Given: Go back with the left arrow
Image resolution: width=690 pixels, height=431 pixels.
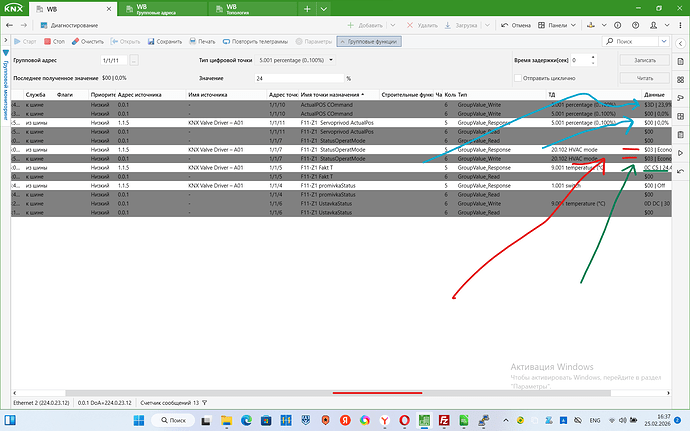Looking at the screenshot, I should pyautogui.click(x=9, y=25).
